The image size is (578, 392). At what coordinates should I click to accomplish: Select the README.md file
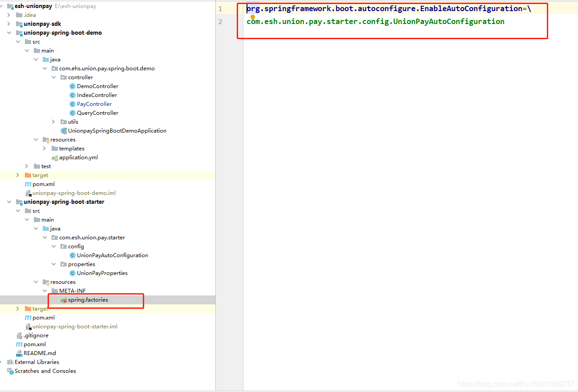[40, 353]
